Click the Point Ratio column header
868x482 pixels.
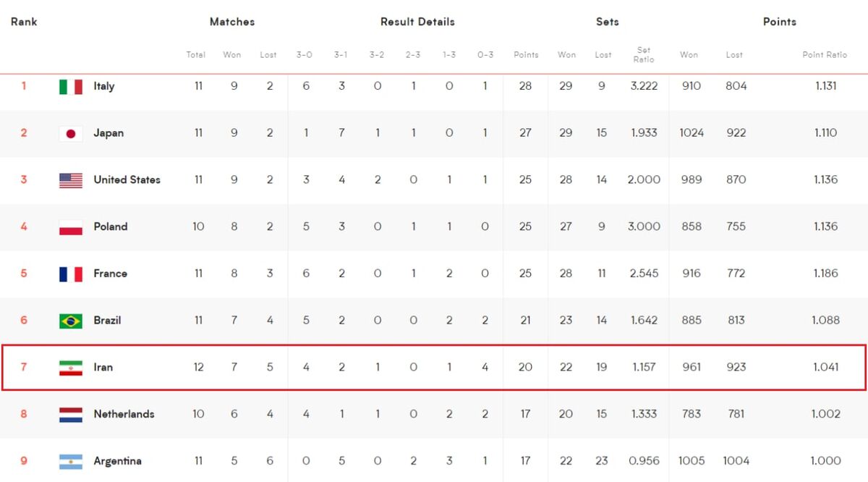[824, 55]
